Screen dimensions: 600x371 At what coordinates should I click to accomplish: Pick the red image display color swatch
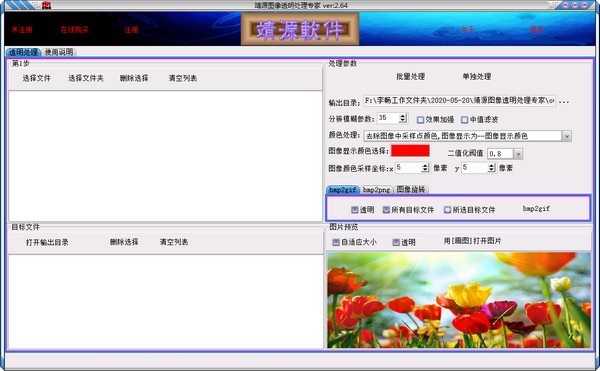pos(410,150)
